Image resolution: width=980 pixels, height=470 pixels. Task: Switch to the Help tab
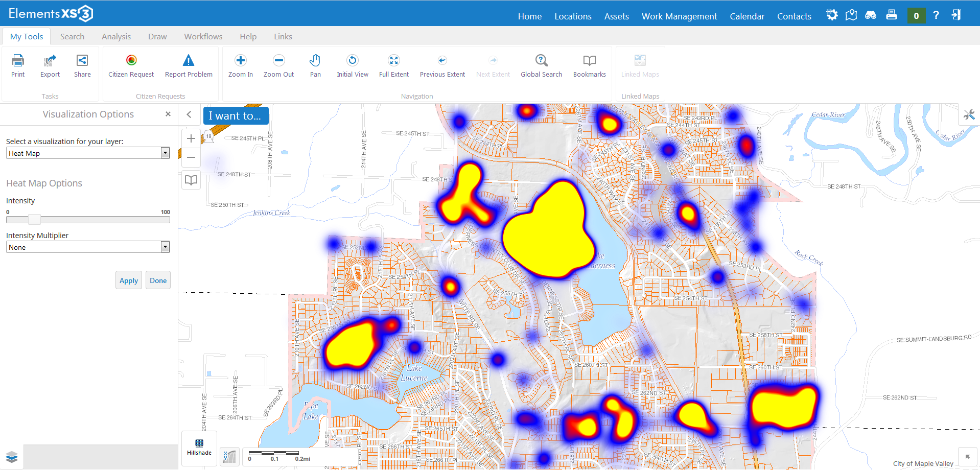pos(248,37)
